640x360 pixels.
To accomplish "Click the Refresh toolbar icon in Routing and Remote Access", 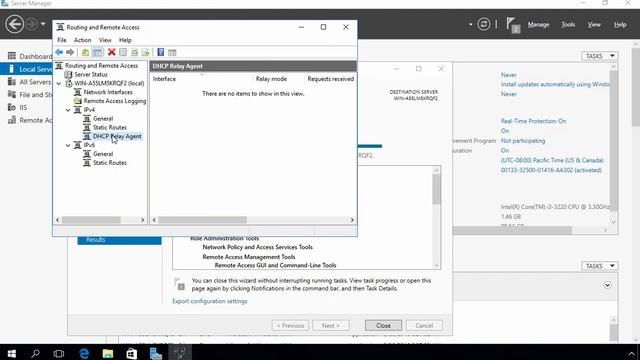I will pos(134,52).
